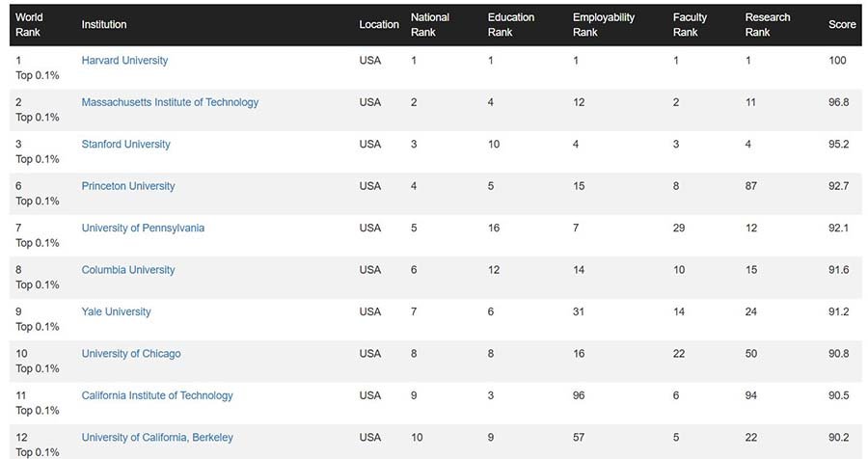Click the National Rank column header

point(430,25)
